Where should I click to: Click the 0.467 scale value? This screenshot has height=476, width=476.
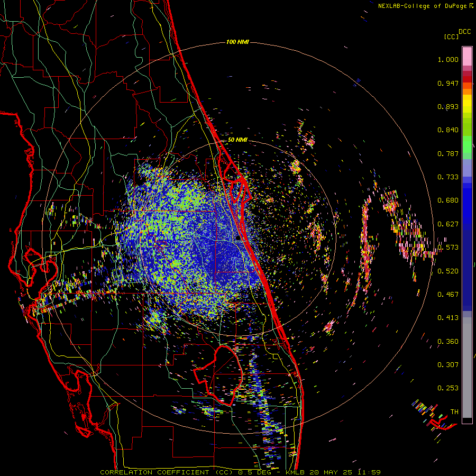click(448, 295)
